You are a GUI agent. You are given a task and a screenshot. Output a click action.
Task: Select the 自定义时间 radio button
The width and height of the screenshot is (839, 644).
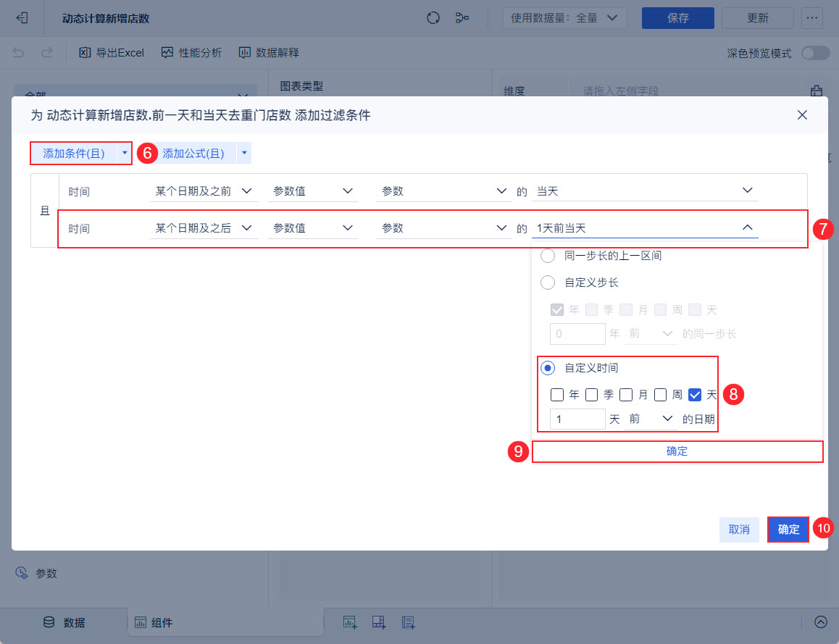coord(548,368)
